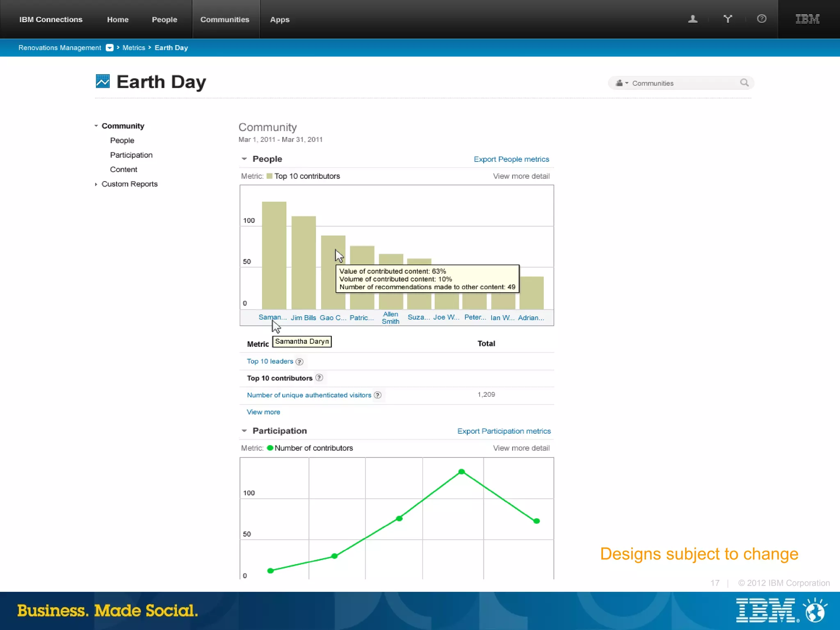The height and width of the screenshot is (630, 840).
Task: Open help icon next to unique authenticated visitors
Action: [x=378, y=395]
